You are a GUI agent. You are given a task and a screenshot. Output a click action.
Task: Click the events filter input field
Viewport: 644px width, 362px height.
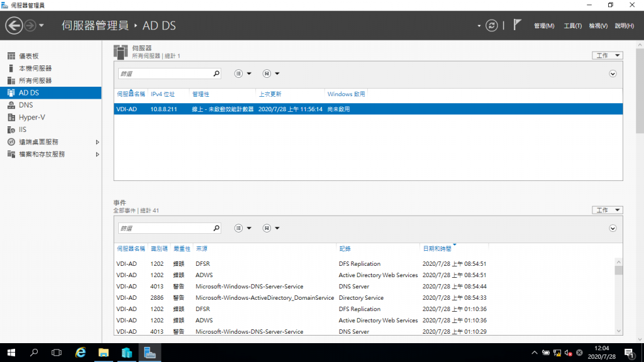(165, 228)
